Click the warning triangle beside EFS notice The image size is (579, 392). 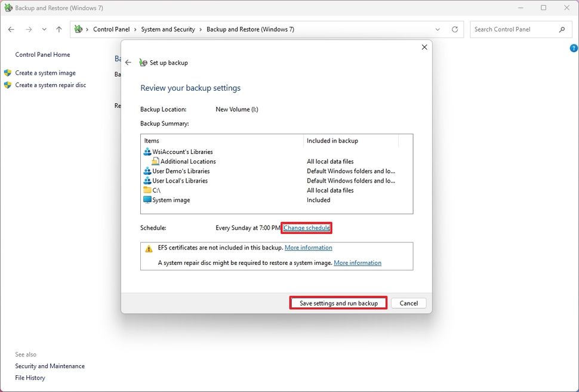149,248
